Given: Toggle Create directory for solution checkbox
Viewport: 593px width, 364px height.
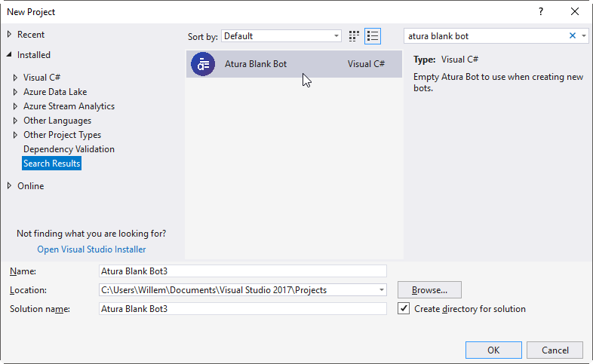Looking at the screenshot, I should (404, 308).
